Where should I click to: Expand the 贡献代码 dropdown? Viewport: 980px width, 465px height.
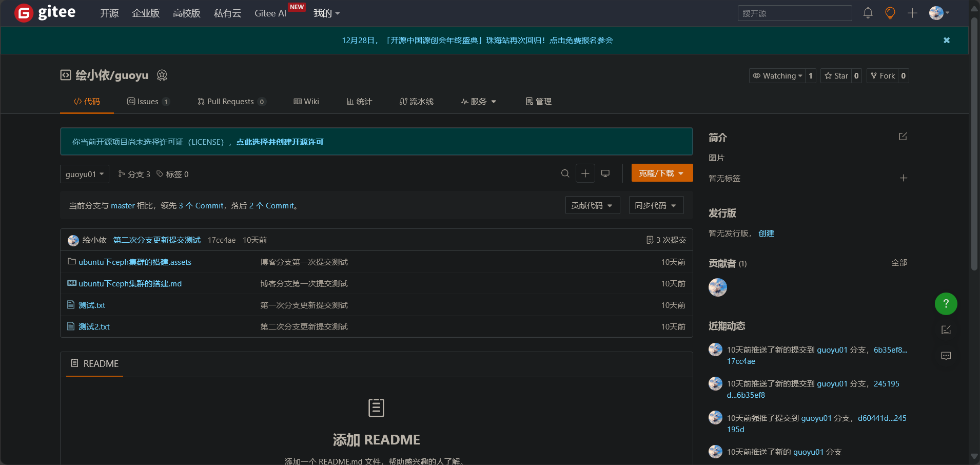[593, 205]
